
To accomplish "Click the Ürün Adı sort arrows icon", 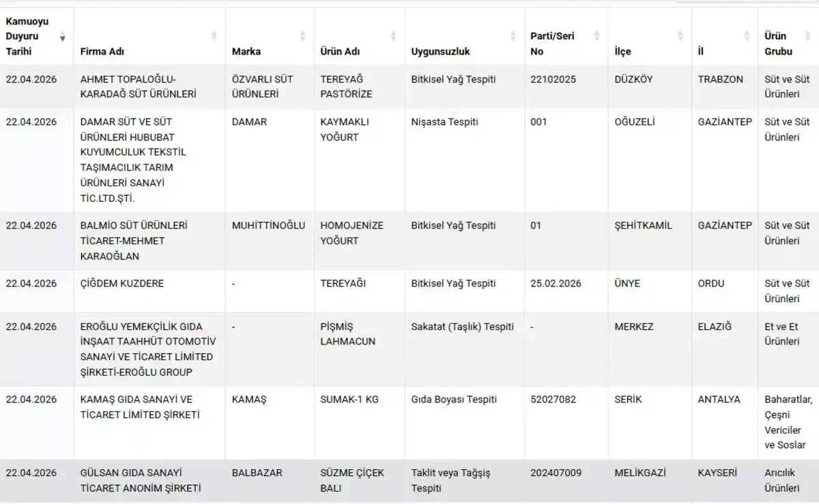I will 394,36.
